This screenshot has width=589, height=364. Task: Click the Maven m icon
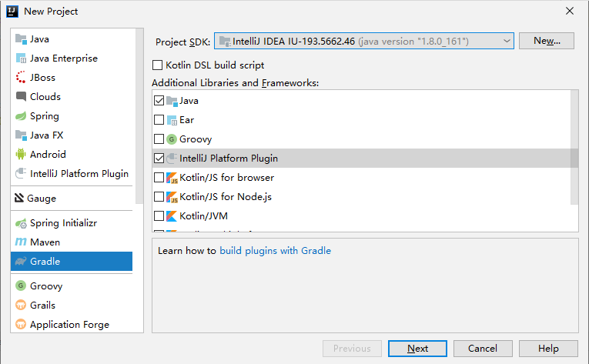21,242
